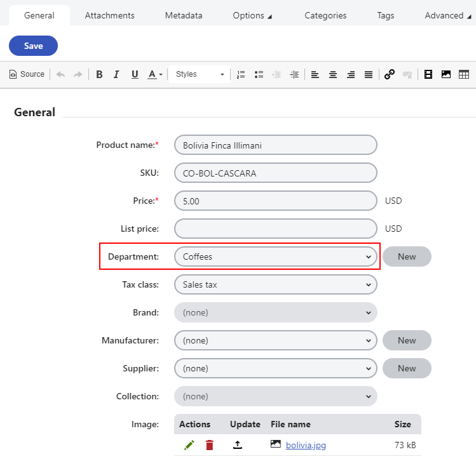The height and width of the screenshot is (459, 476).
Task: Toggle Source view in the editor
Action: (x=27, y=74)
